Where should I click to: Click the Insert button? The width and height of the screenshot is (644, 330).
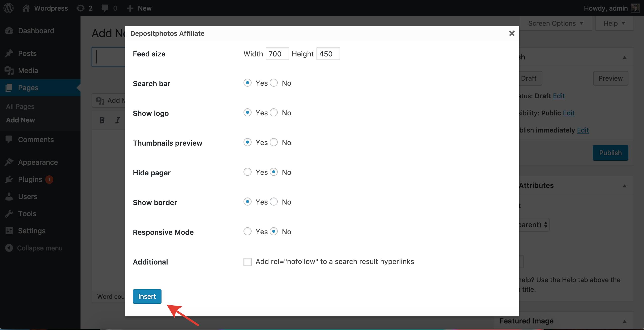click(x=147, y=296)
